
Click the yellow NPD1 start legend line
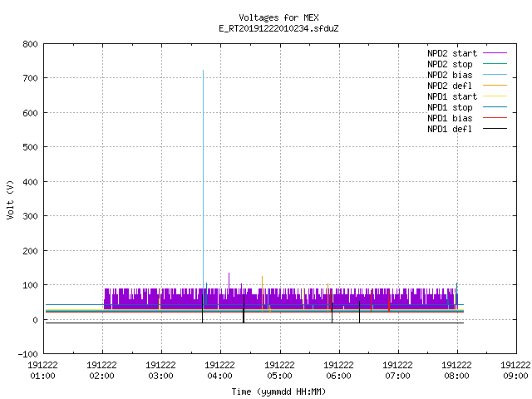coord(495,96)
